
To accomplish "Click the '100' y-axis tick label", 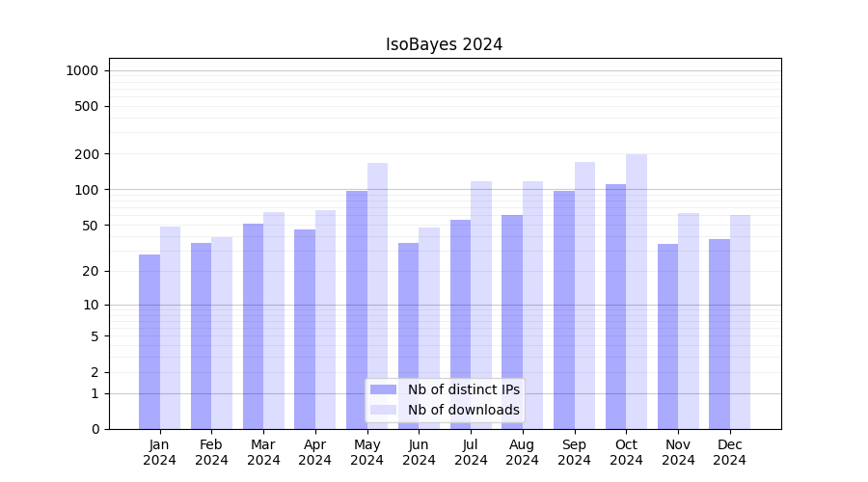I will click(x=88, y=190).
